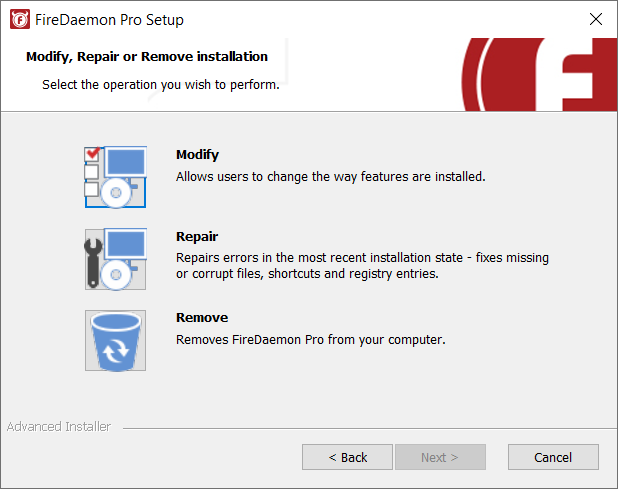Click the Repair heading text

[x=197, y=236]
